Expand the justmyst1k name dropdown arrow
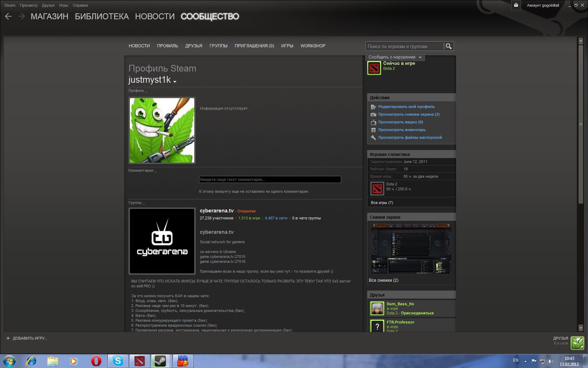Viewport: 588px width, 368px height. click(x=175, y=82)
